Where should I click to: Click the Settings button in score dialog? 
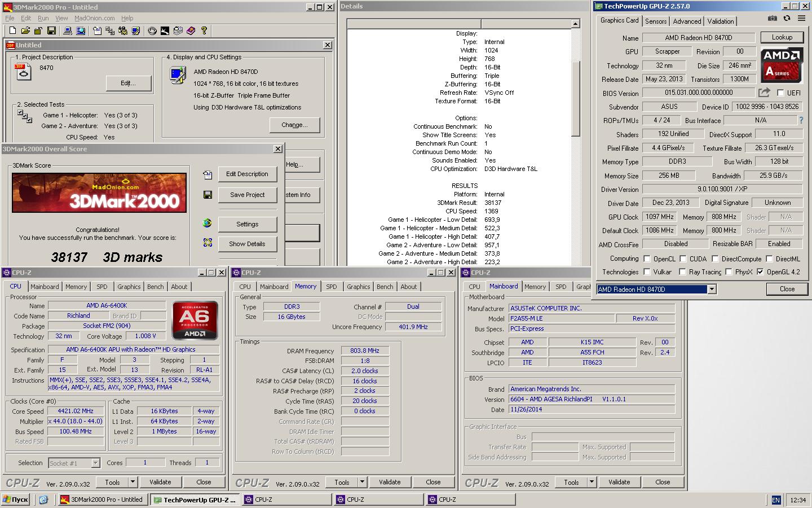(247, 224)
